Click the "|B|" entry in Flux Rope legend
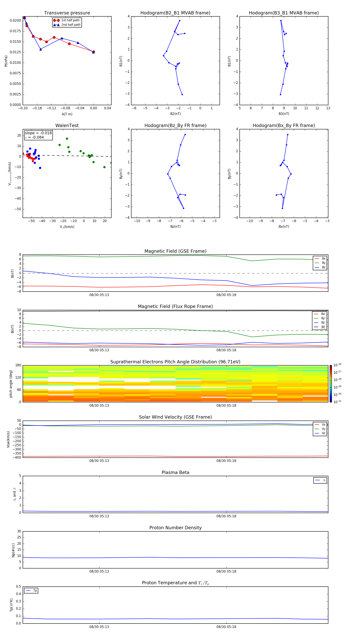 (320, 327)
